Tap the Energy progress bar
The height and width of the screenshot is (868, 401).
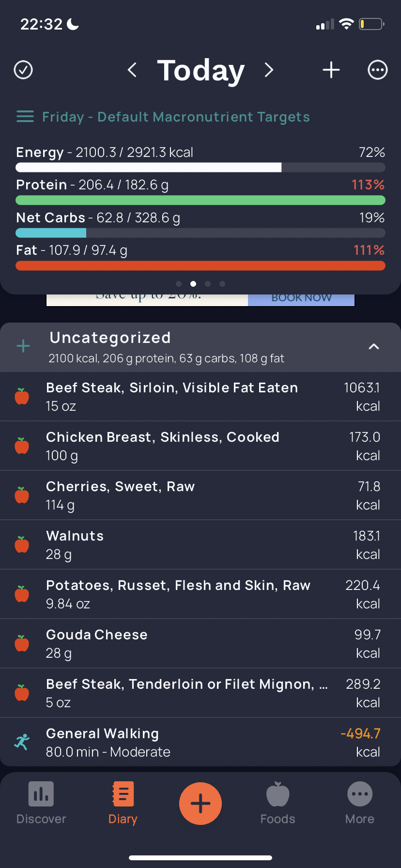(x=200, y=168)
